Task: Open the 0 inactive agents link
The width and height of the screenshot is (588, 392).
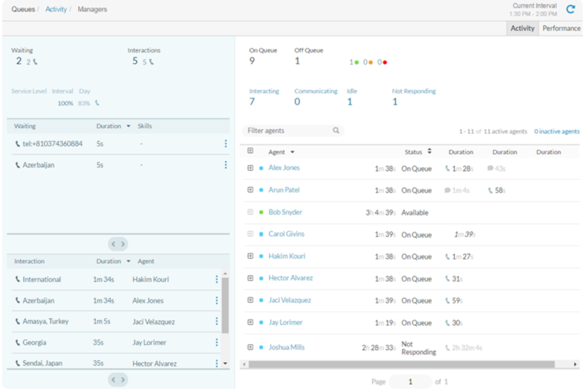Action: click(x=557, y=131)
